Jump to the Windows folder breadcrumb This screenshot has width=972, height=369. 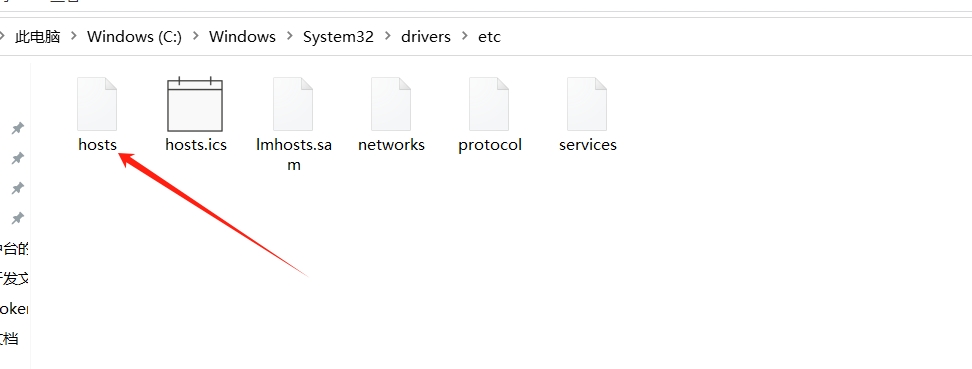click(x=242, y=37)
